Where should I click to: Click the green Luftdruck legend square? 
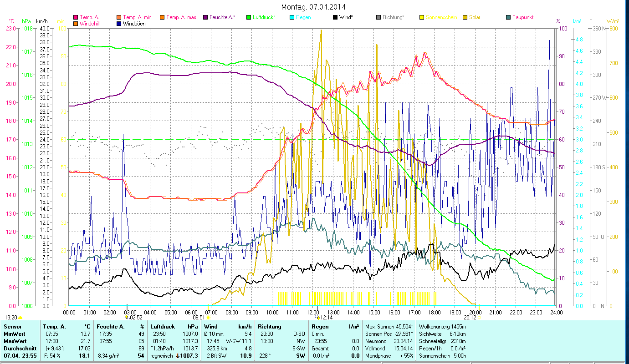(x=249, y=17)
